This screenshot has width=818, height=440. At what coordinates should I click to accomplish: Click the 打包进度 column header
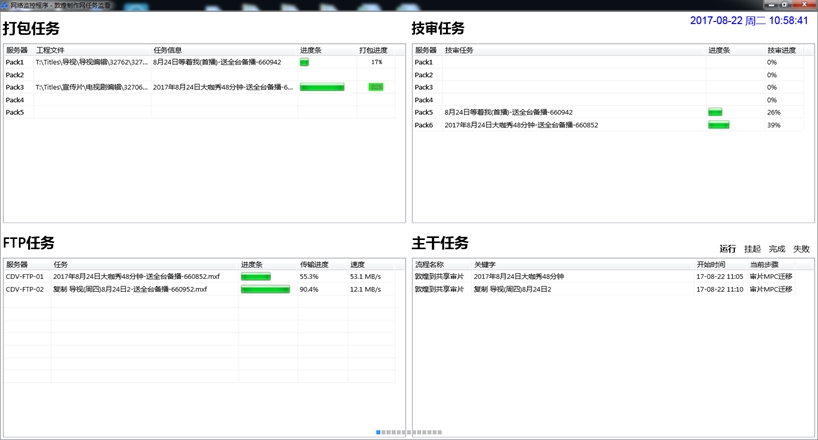coord(376,50)
